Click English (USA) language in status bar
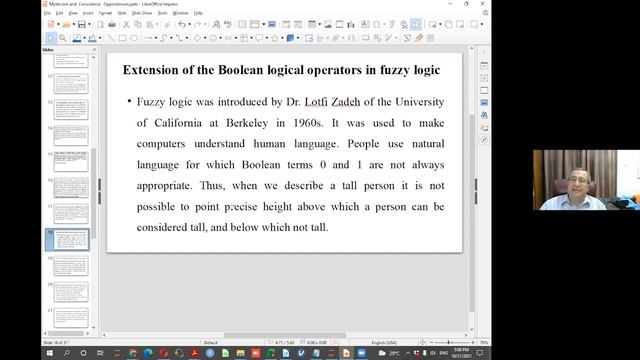 click(x=384, y=342)
